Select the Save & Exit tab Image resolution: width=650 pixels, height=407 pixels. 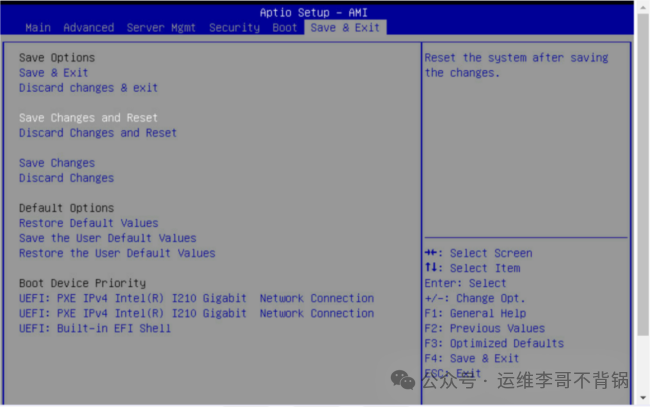tap(345, 28)
